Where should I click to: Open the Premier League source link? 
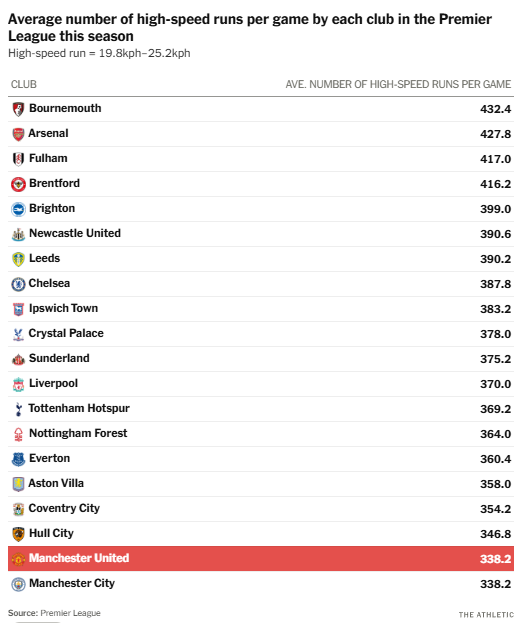[70, 613]
